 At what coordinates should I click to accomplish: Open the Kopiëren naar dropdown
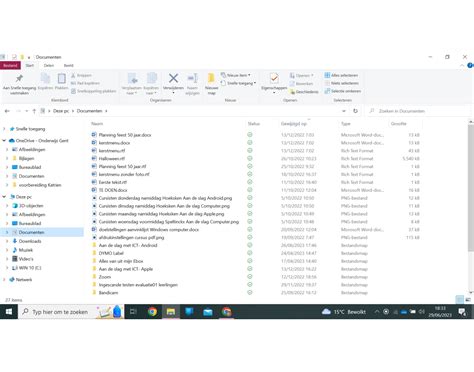coord(151,84)
